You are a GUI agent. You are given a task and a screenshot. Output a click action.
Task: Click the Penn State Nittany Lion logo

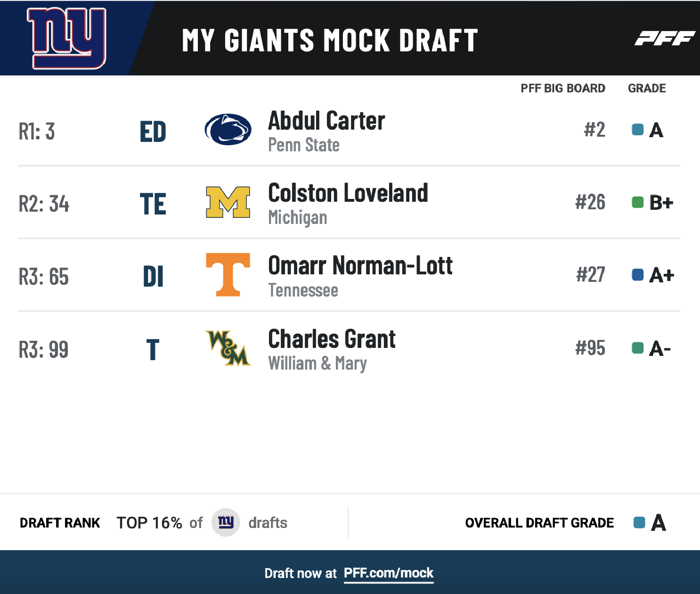(228, 129)
